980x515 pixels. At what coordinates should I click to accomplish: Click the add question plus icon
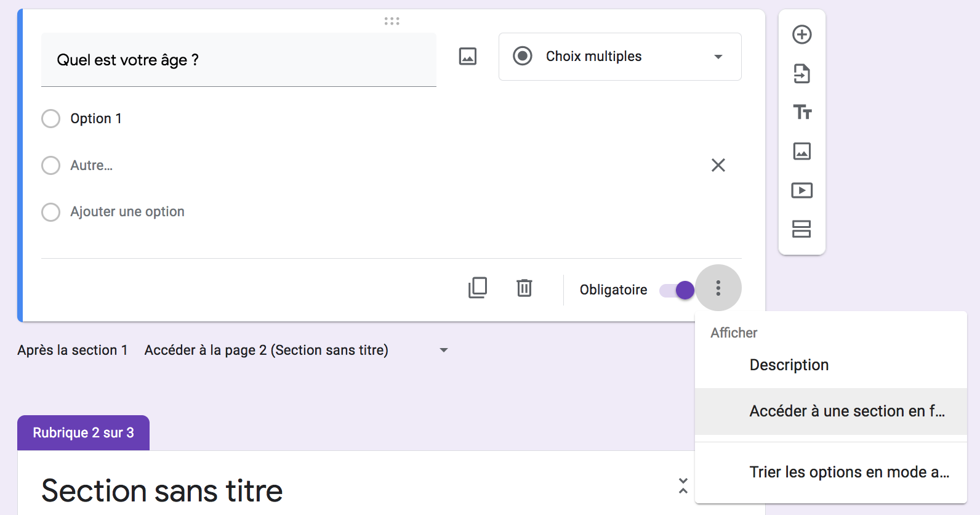801,34
